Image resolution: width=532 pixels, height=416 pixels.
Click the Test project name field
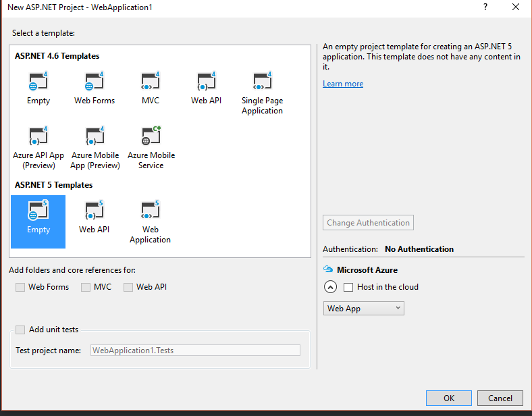[x=195, y=350]
